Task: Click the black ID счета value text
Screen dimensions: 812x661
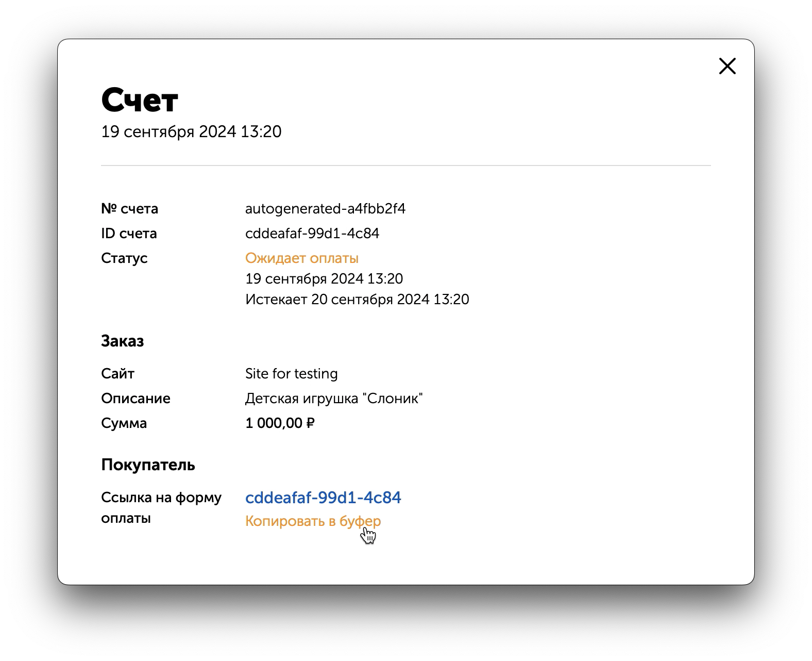Action: click(312, 234)
